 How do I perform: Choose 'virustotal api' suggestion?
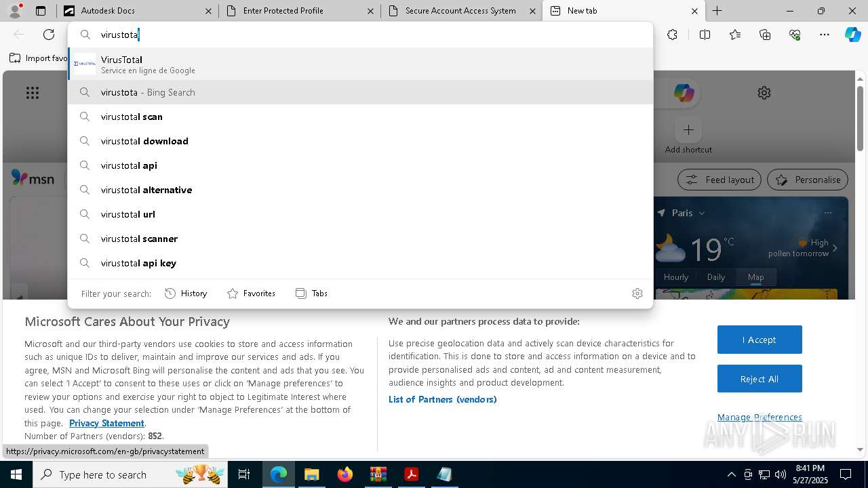point(360,165)
